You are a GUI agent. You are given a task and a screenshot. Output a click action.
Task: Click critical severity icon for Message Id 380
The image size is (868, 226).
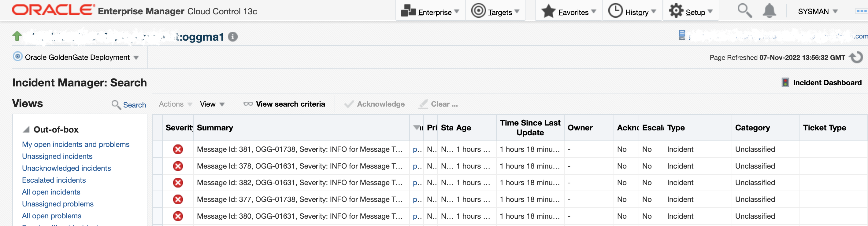pyautogui.click(x=178, y=216)
